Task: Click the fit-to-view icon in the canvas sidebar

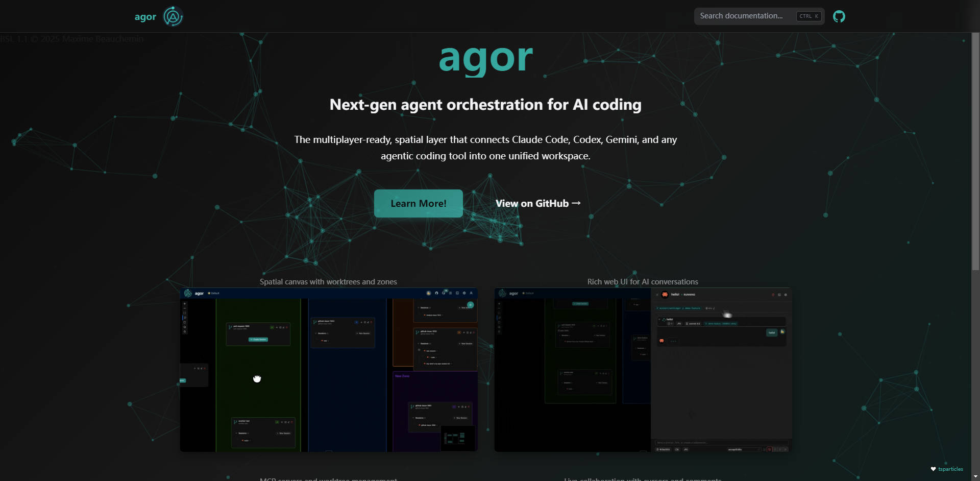Action: coord(185,312)
